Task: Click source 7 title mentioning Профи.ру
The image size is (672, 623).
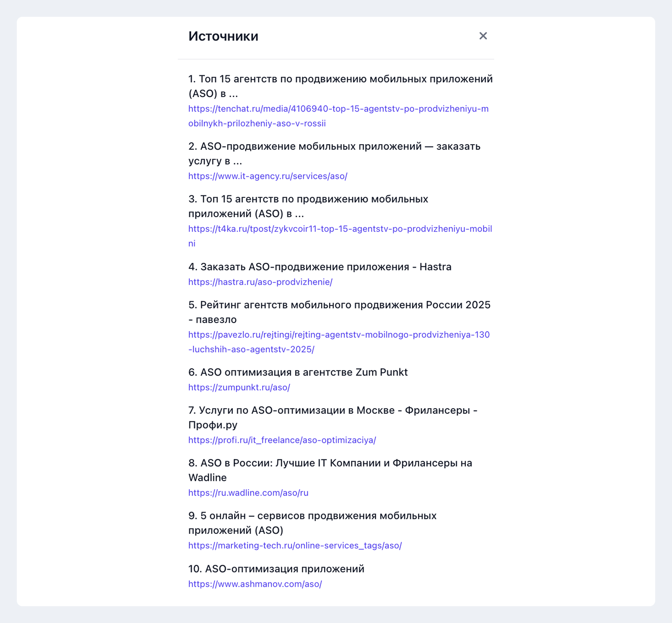Action: pos(333,417)
